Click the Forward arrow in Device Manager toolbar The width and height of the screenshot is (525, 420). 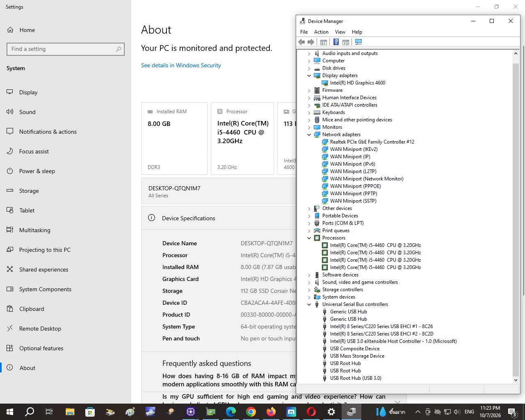tap(311, 42)
